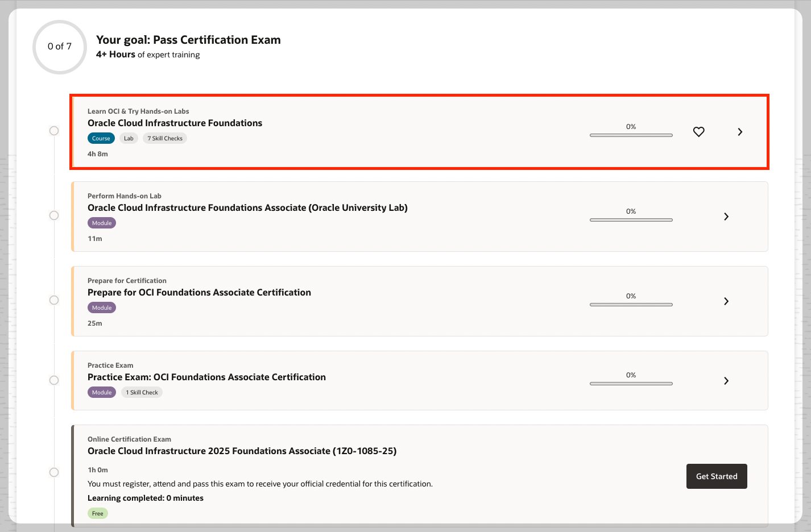This screenshot has width=811, height=532.
Task: Click the Module tag in Practice Exam row
Action: [x=102, y=392]
